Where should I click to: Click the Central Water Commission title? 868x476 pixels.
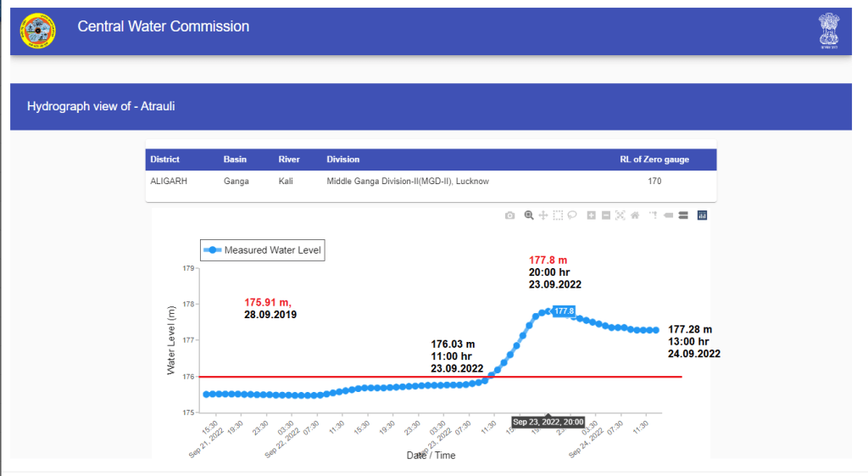[x=164, y=27]
